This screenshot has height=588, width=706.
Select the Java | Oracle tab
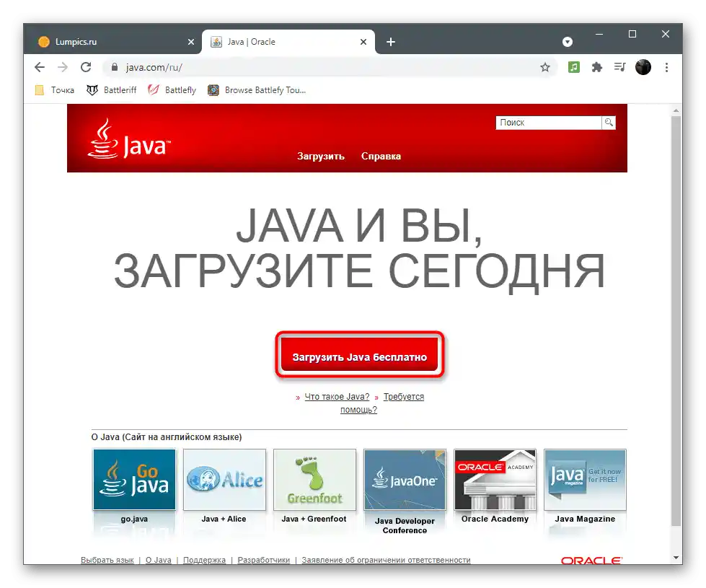coord(288,42)
